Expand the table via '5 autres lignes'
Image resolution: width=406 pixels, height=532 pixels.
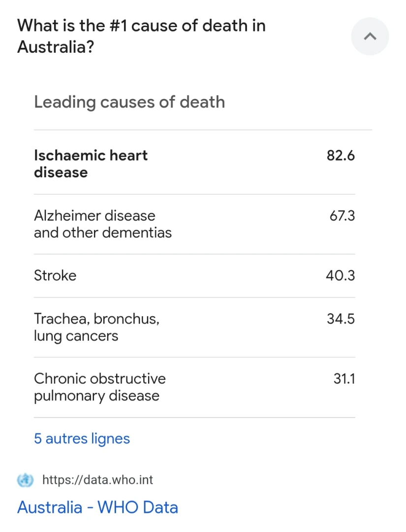[x=82, y=438]
